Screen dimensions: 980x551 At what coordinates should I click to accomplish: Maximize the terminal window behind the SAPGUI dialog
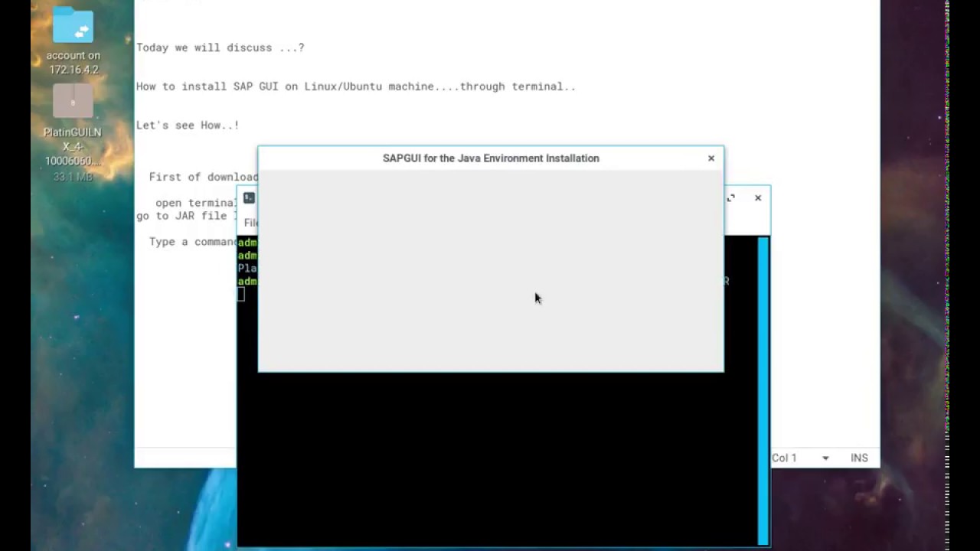[731, 198]
